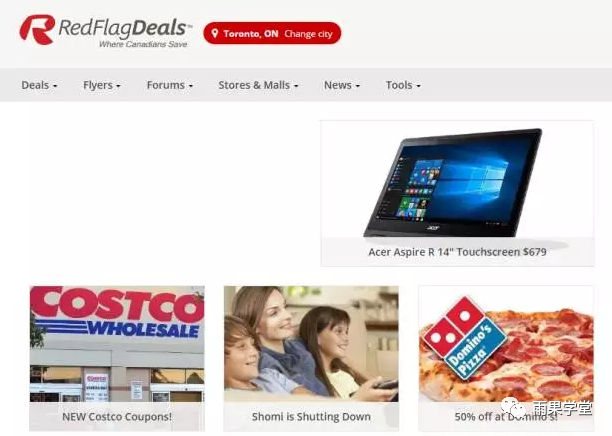Open the Acer Aspire laptop image
This screenshot has width=612, height=436.
pos(457,180)
